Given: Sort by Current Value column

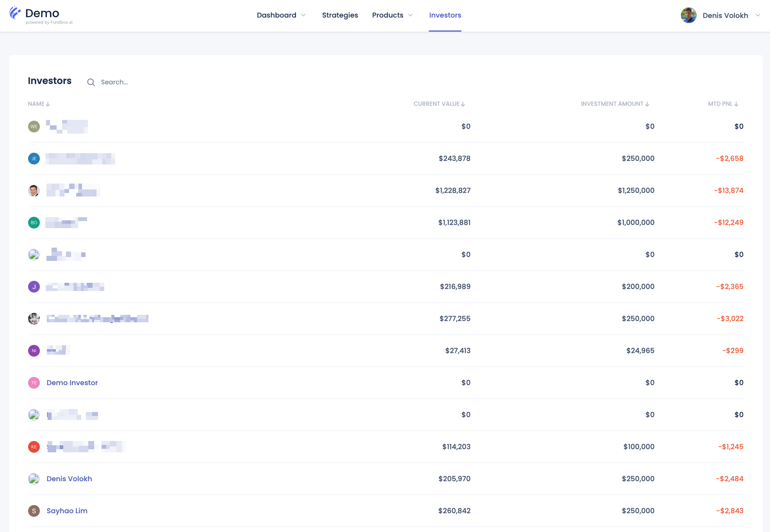Looking at the screenshot, I should (x=439, y=104).
